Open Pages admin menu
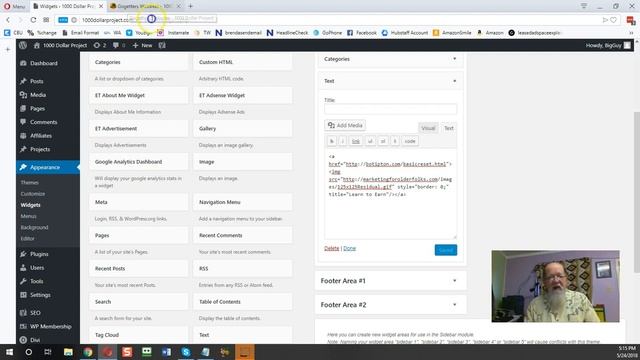The image size is (640, 360). (37, 109)
